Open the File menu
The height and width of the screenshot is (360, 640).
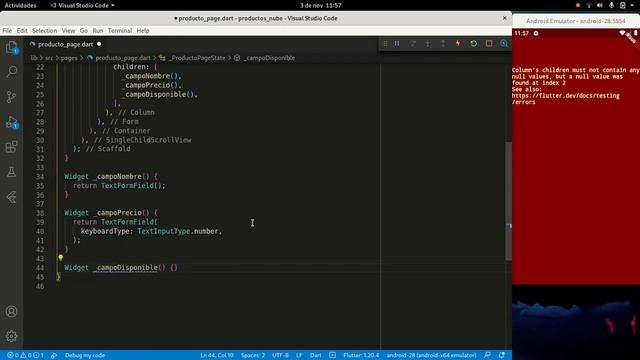[x=7, y=31]
